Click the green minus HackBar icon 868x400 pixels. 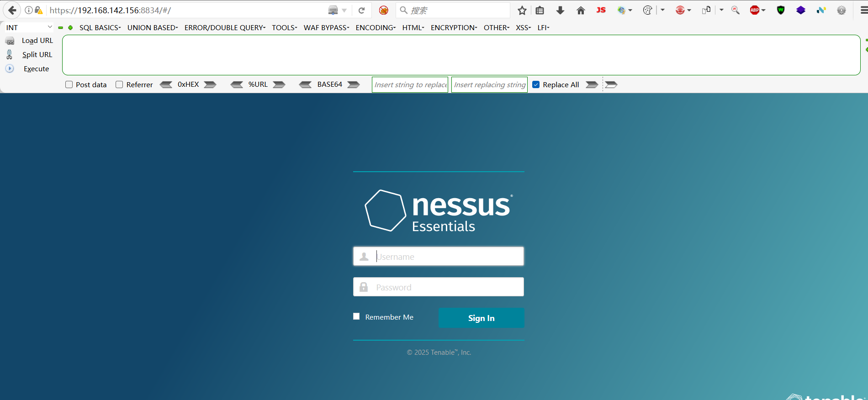pyautogui.click(x=60, y=27)
